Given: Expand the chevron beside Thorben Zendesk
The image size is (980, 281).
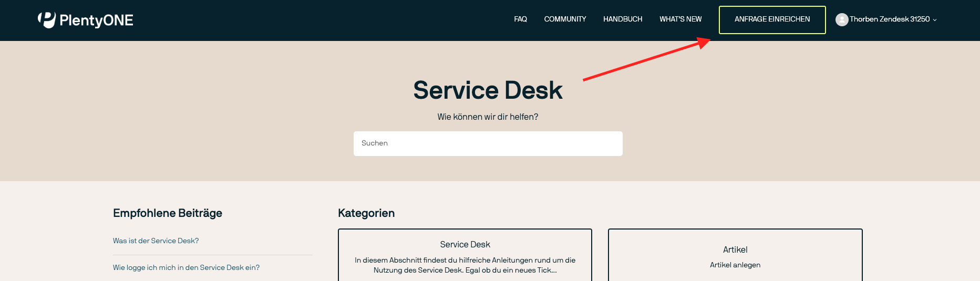Looking at the screenshot, I should pyautogui.click(x=935, y=20).
